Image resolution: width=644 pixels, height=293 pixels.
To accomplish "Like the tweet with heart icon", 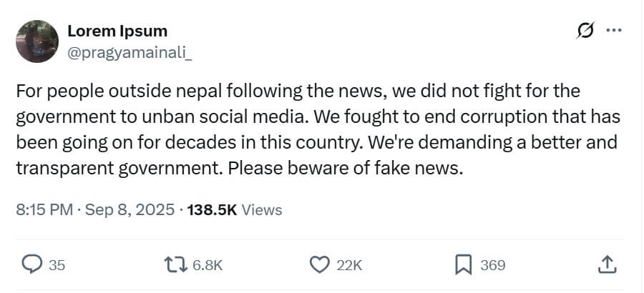I will pos(320,264).
